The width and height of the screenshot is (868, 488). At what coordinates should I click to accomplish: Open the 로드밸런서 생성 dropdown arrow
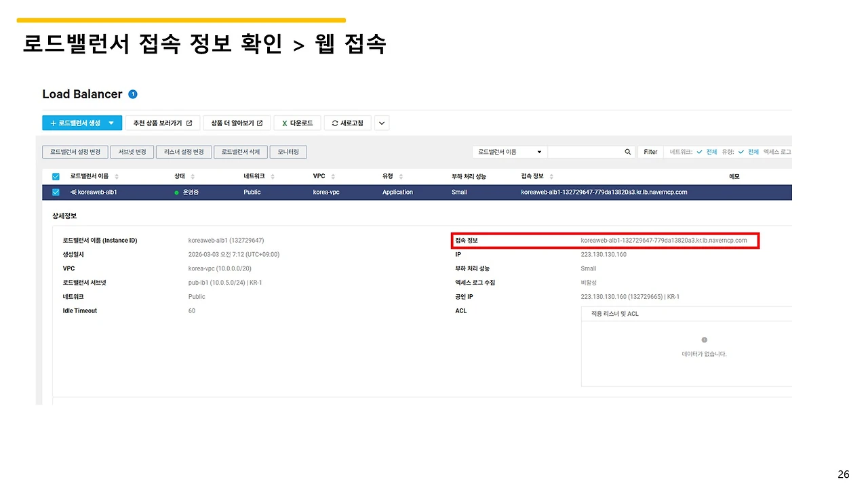tap(112, 123)
